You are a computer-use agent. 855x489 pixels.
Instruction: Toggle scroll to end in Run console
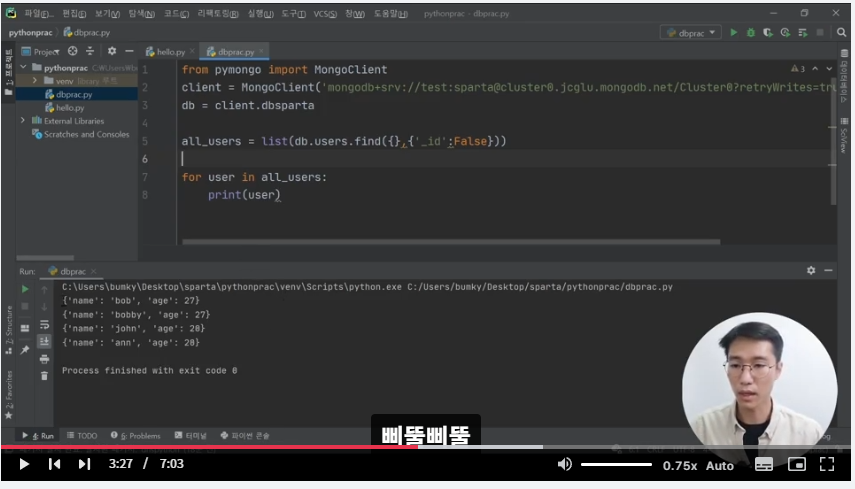click(x=44, y=342)
